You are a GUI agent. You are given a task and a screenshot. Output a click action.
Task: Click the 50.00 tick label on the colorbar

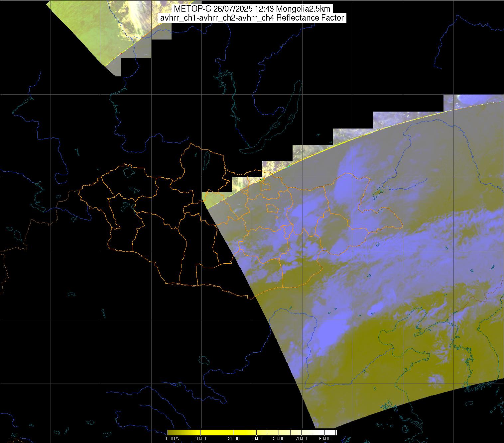[279, 438]
